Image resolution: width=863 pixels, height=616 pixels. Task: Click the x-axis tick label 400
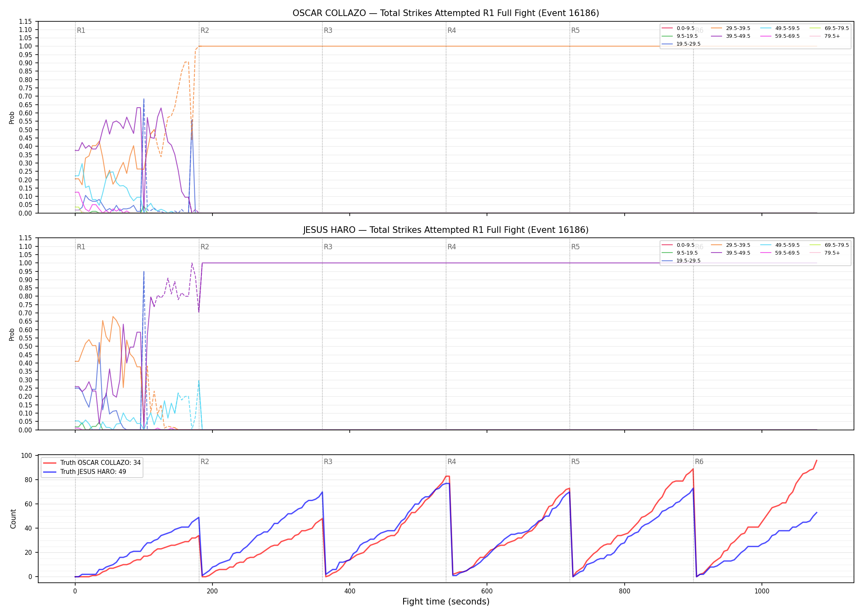coord(350,591)
